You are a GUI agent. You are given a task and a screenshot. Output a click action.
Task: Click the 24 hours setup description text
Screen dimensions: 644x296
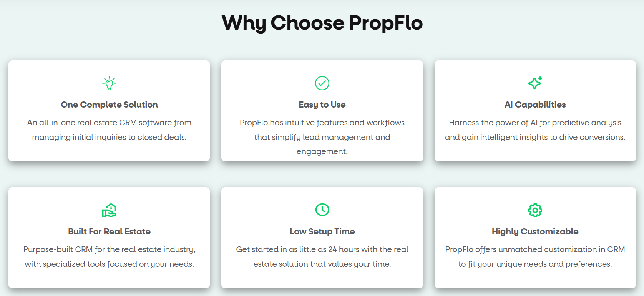point(322,257)
